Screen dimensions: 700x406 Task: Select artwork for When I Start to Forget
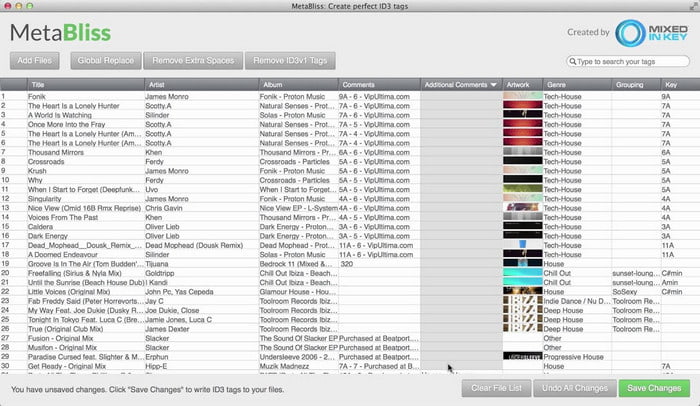522,188
